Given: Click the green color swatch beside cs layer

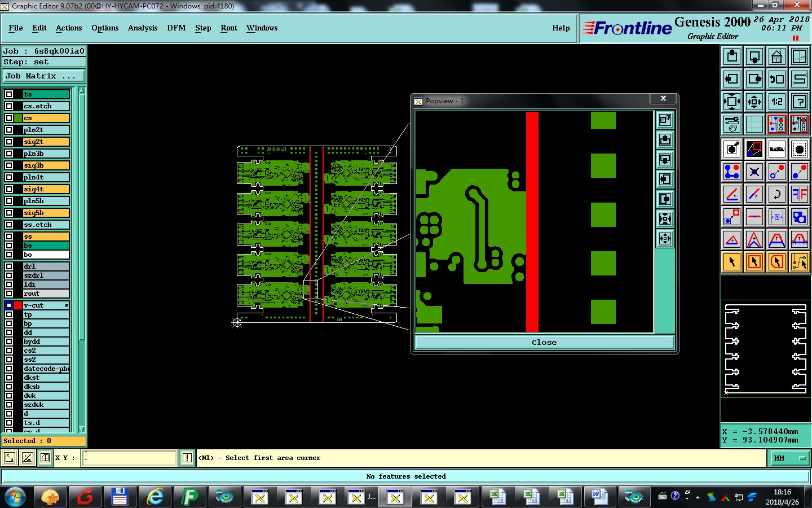Looking at the screenshot, I should coord(18,118).
